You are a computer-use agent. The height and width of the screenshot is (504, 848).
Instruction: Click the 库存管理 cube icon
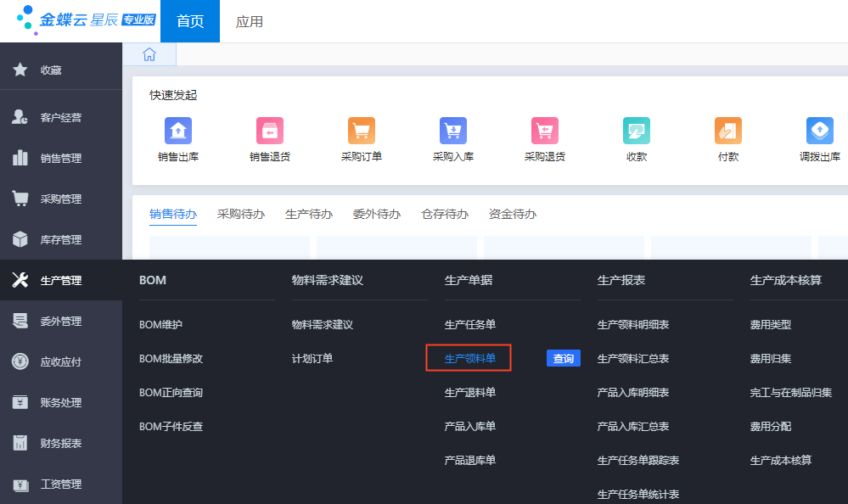pos(20,239)
